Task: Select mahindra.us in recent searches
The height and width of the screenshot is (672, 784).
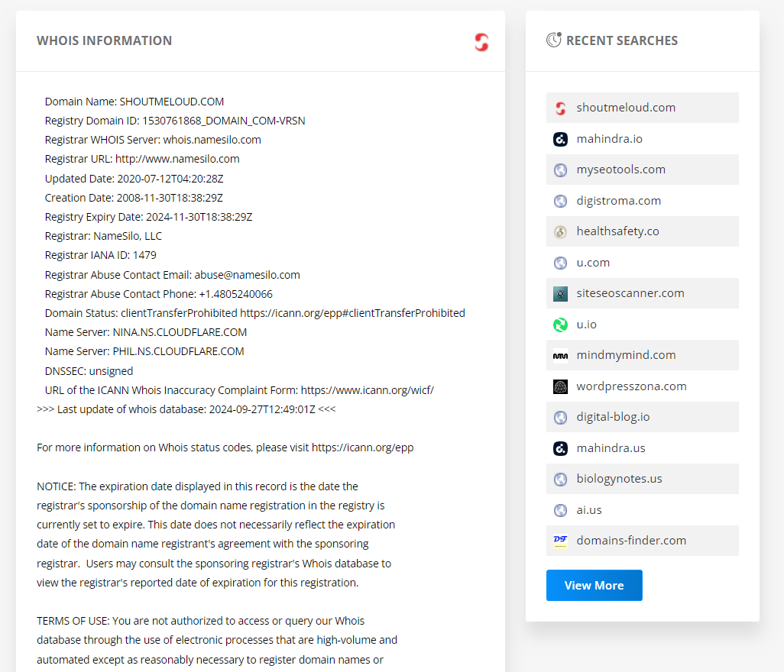Action: (x=611, y=448)
